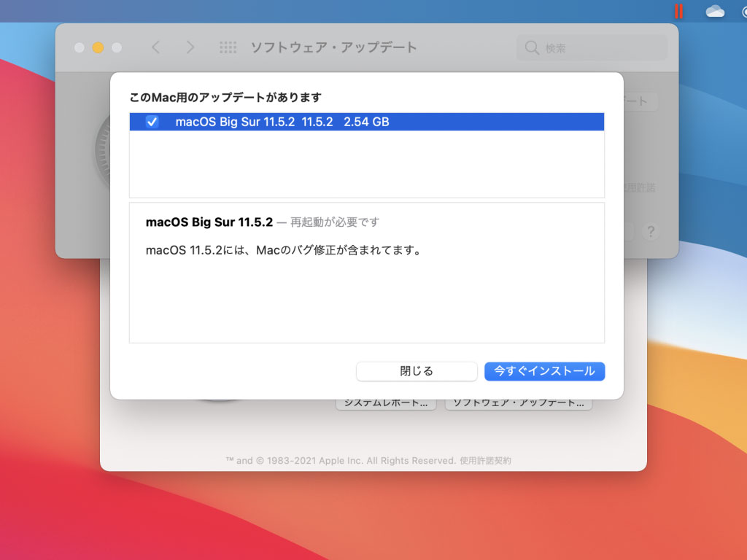Navigate back using the left arrow
The height and width of the screenshot is (560, 747).
[x=156, y=47]
